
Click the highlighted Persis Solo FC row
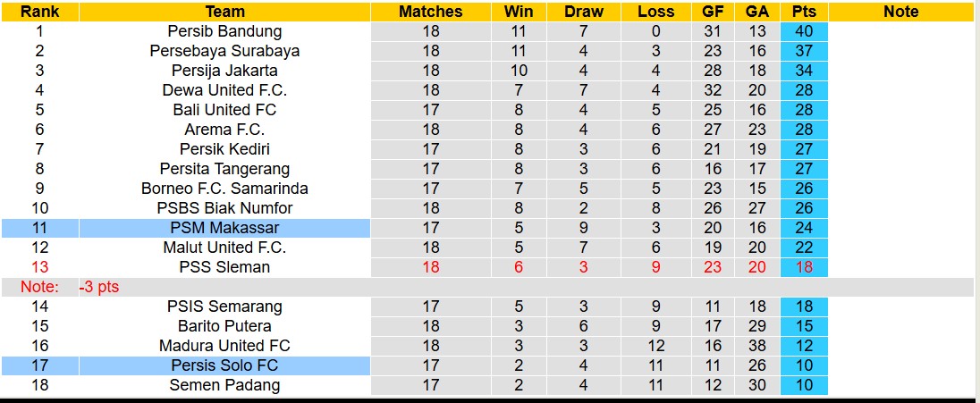pyautogui.click(x=224, y=365)
